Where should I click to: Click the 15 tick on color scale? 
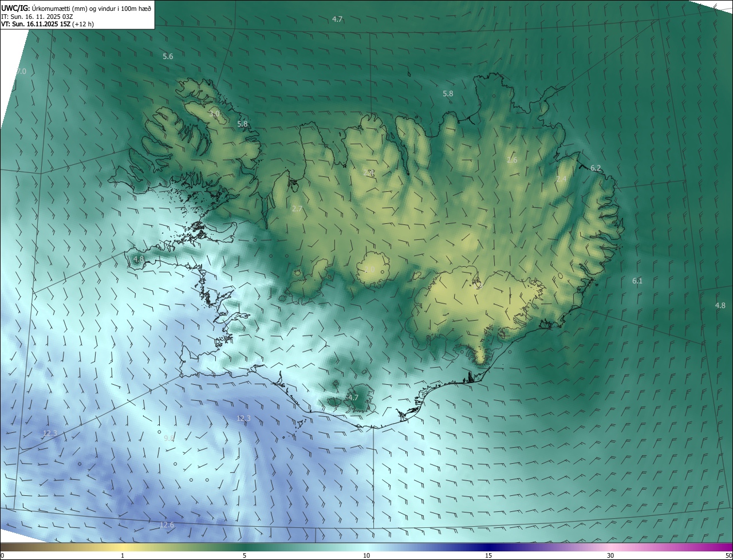(x=488, y=555)
